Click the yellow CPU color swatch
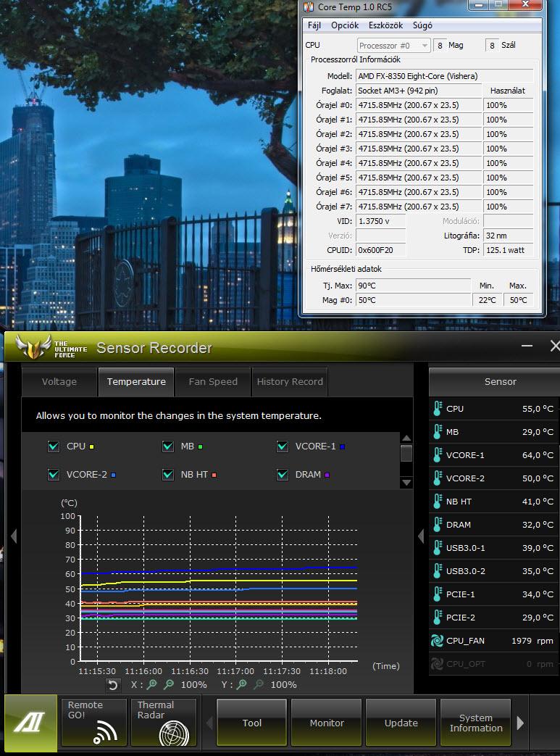This screenshot has width=560, height=756. [x=91, y=447]
